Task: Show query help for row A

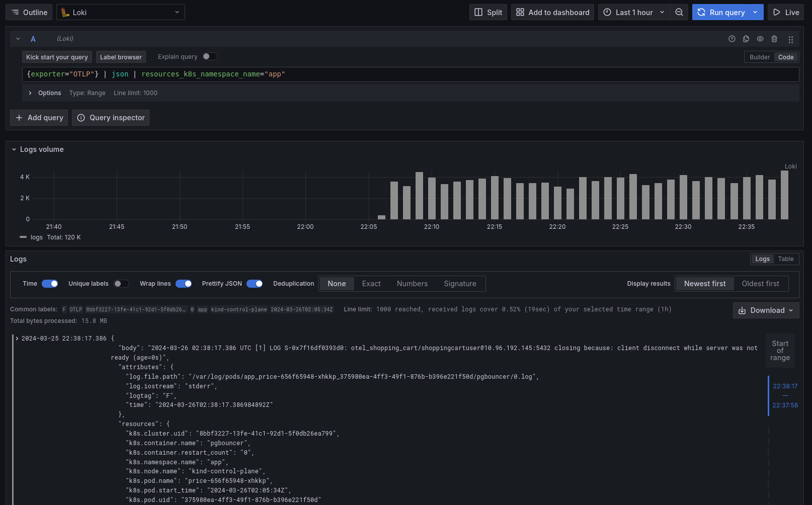Action: point(732,39)
